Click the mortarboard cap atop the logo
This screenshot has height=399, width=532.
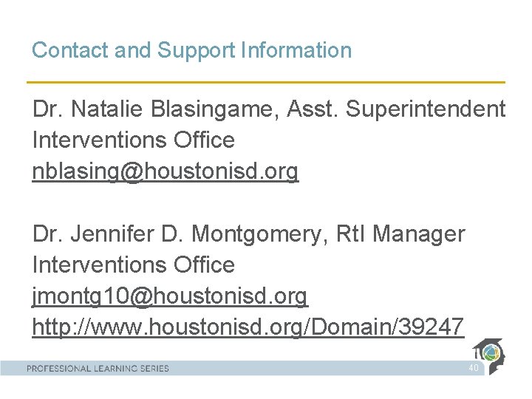(x=488, y=344)
